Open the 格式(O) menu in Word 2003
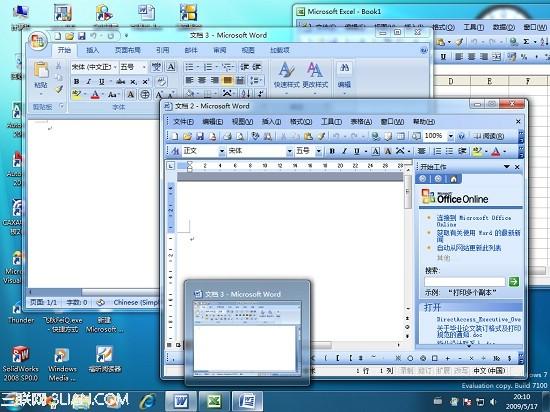 301,122
